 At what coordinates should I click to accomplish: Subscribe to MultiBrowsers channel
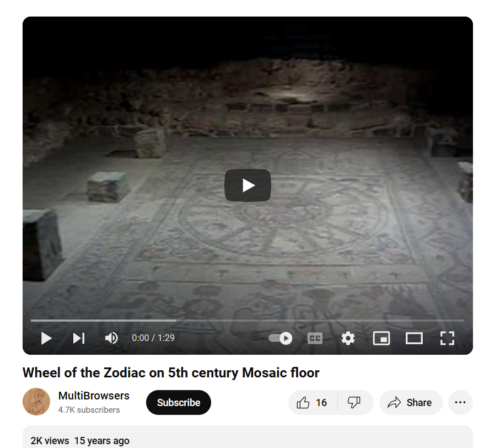pos(179,402)
